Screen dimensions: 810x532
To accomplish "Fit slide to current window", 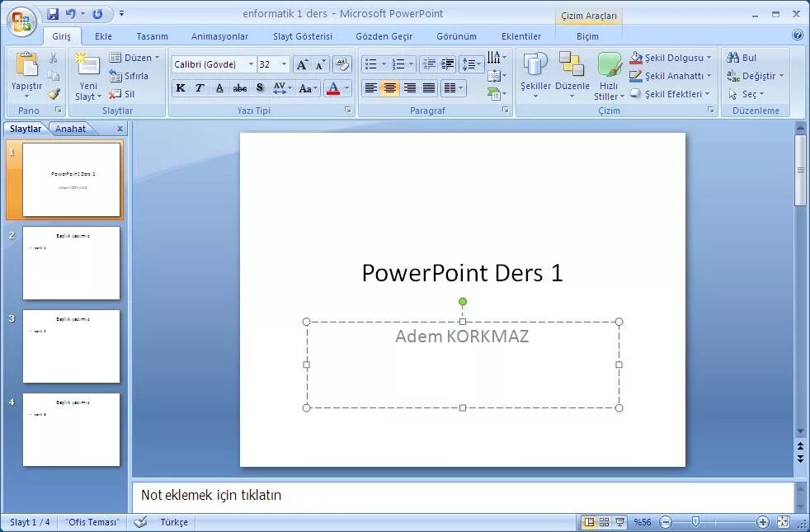I will (x=783, y=522).
